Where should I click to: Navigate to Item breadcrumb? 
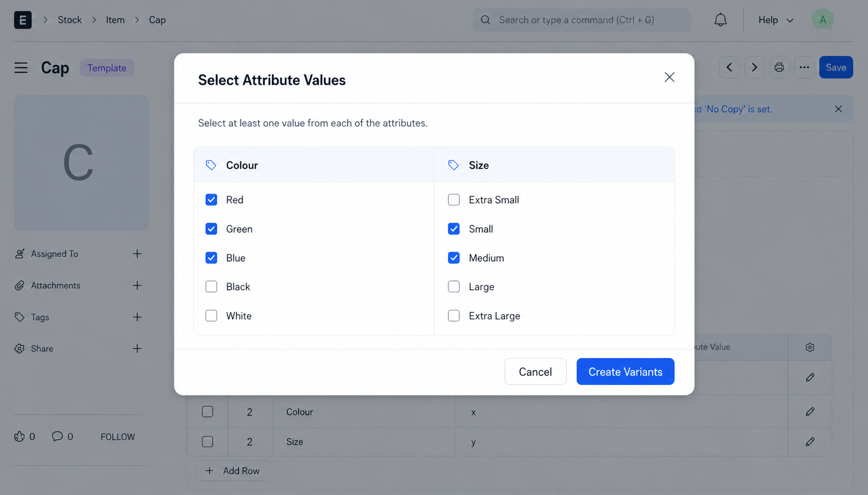coord(115,20)
